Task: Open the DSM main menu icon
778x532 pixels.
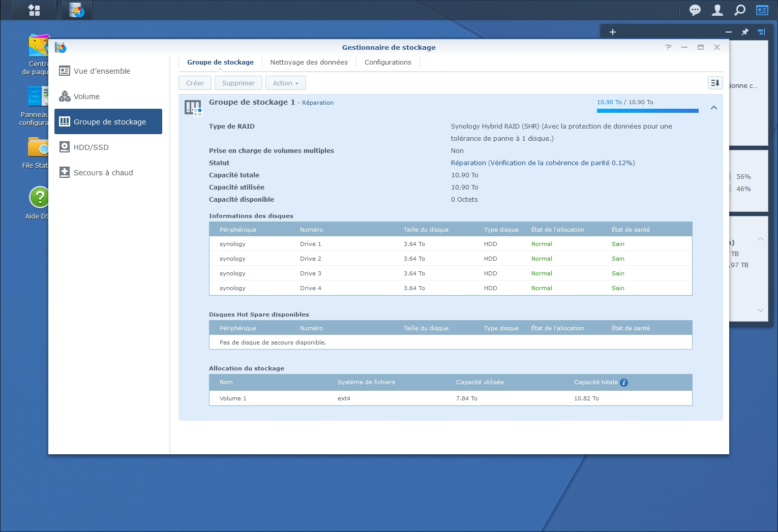Action: (34, 10)
